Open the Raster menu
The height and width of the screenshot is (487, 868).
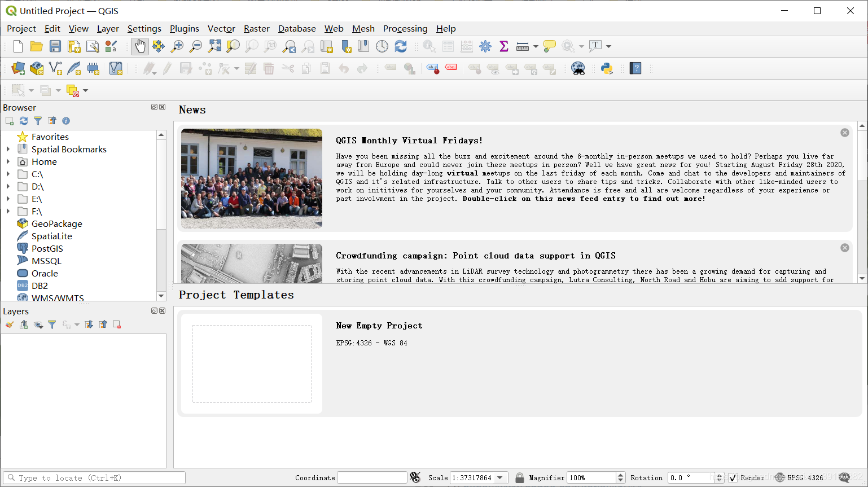coord(257,29)
